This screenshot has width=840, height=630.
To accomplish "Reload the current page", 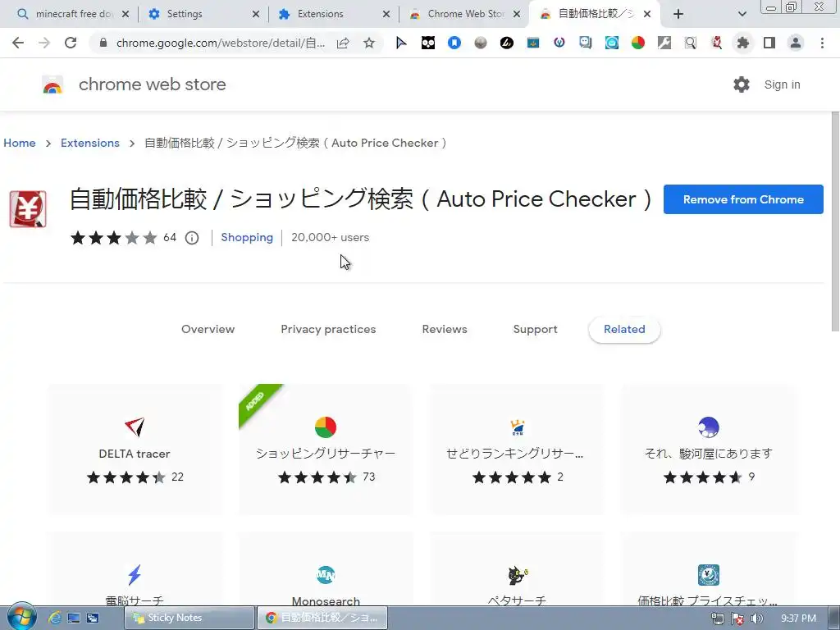I will [x=71, y=43].
